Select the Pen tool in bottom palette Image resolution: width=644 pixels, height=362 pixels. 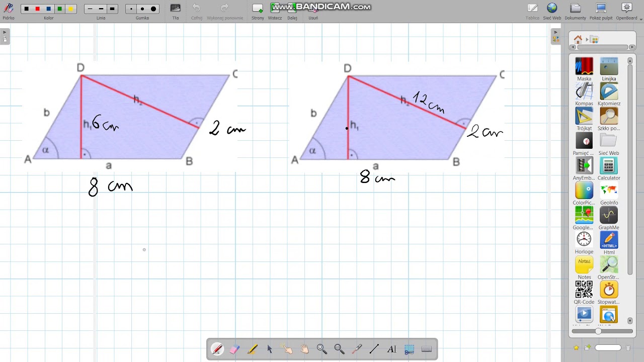click(x=217, y=349)
